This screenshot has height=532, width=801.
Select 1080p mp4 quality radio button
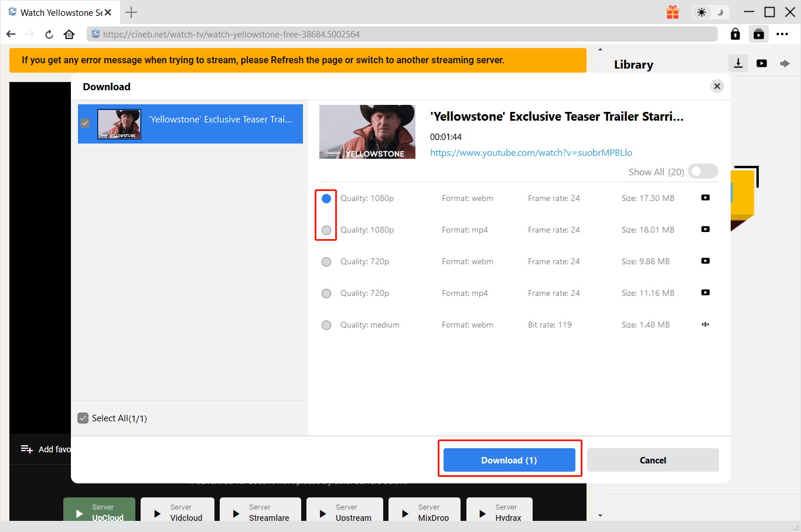326,230
